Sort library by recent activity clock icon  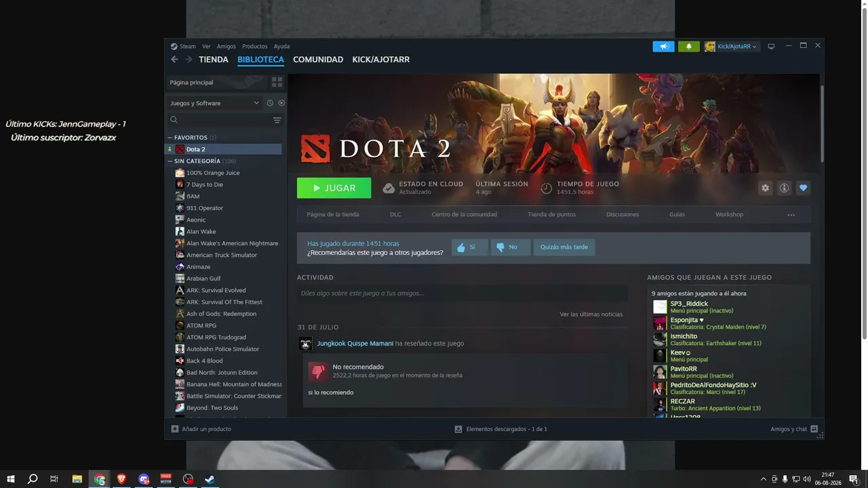pyautogui.click(x=270, y=103)
